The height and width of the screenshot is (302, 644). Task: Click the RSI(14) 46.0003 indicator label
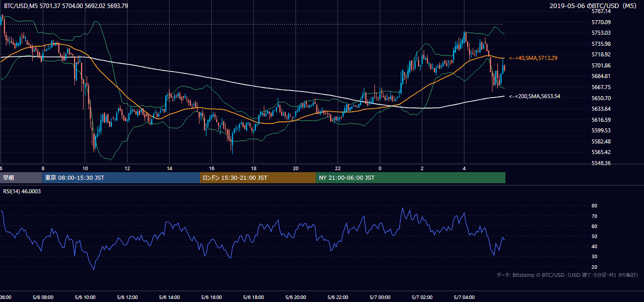click(22, 191)
